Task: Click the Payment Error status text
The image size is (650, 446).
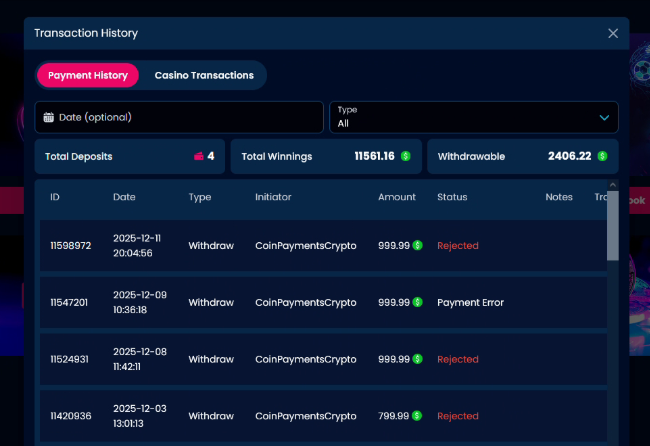Action: click(x=470, y=302)
